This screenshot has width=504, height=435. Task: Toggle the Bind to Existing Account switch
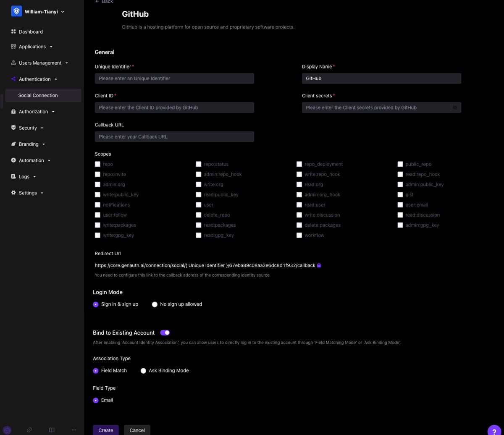165,333
